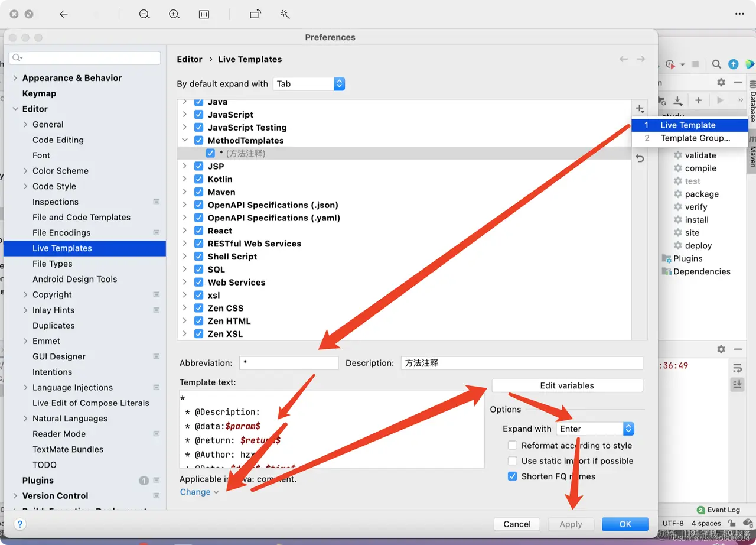Enable Use static import if possible
The width and height of the screenshot is (756, 545).
pyautogui.click(x=513, y=461)
